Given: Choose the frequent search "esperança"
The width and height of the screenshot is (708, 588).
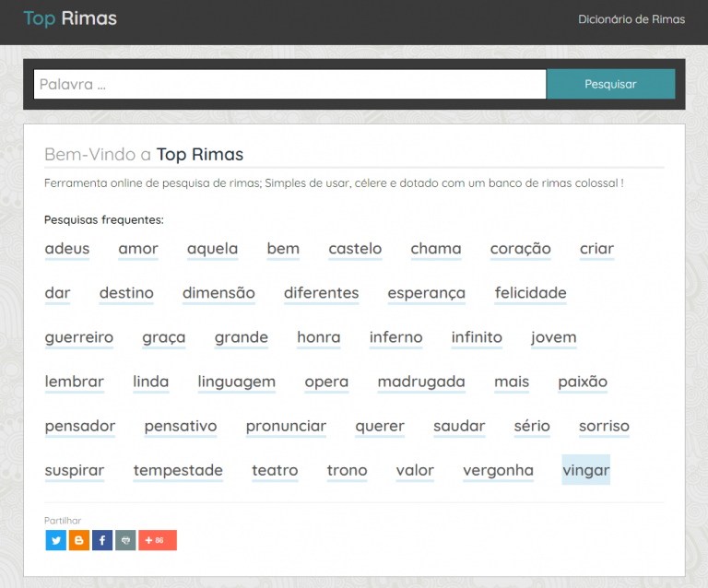Looking at the screenshot, I should tap(426, 293).
